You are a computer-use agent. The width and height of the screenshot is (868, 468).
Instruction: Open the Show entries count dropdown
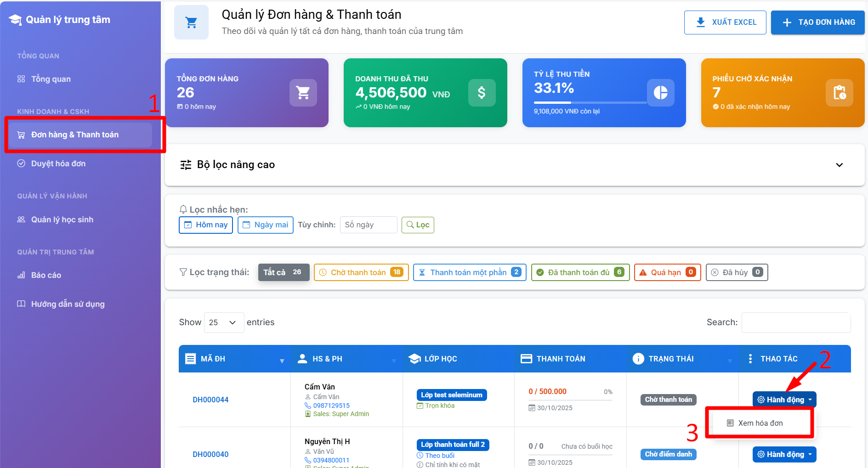point(223,322)
